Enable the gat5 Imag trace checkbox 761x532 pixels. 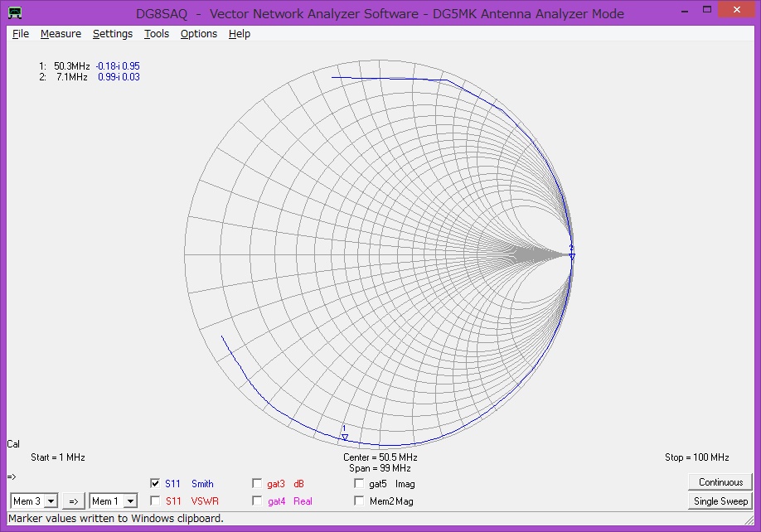(x=359, y=483)
